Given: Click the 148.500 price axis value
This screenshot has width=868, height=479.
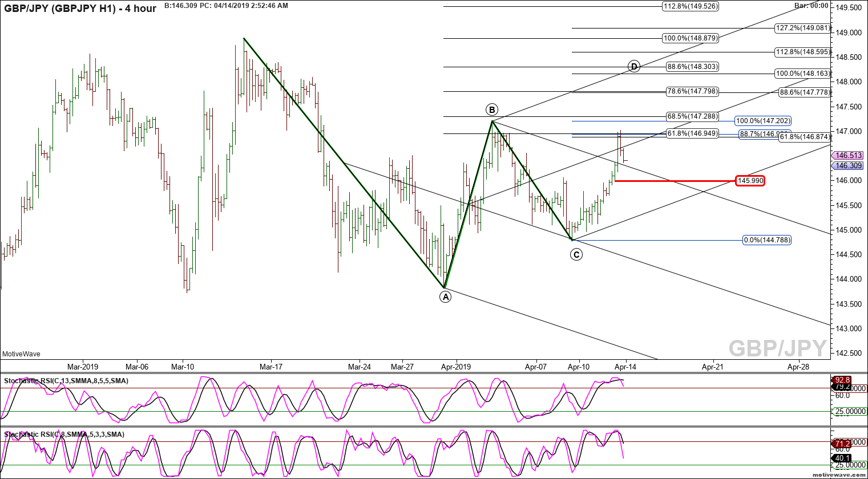Looking at the screenshot, I should 849,57.
